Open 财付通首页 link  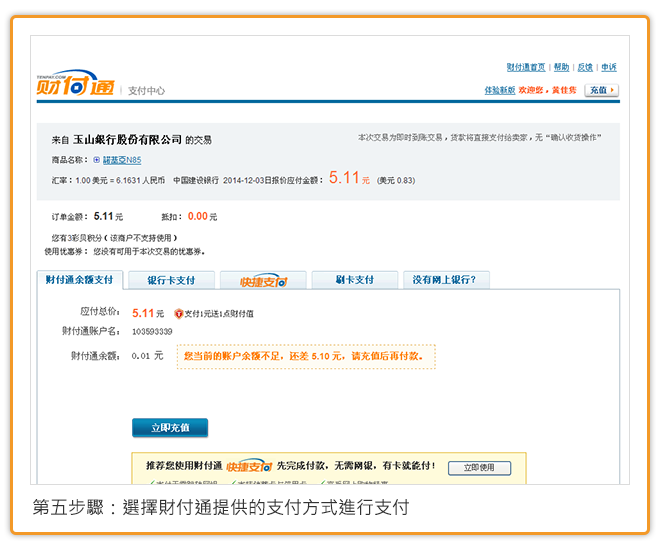pos(526,67)
